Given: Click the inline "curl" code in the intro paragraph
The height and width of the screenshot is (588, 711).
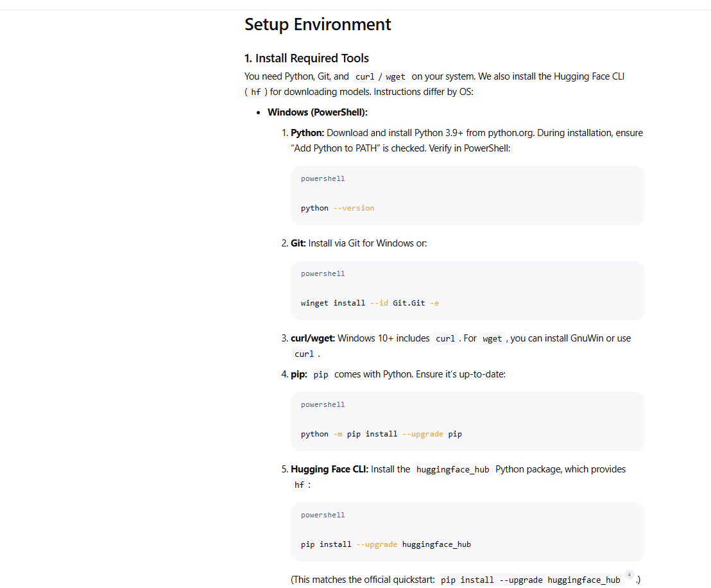Looking at the screenshot, I should [364, 77].
